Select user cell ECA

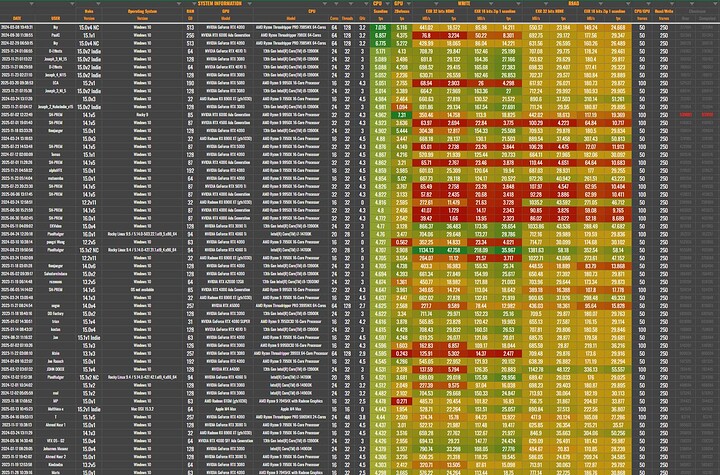56,83
